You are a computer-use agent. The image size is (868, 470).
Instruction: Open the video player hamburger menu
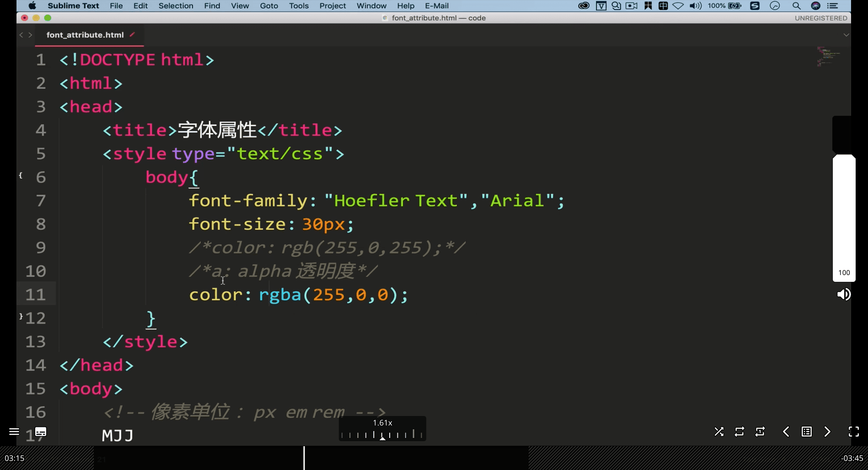coord(14,432)
